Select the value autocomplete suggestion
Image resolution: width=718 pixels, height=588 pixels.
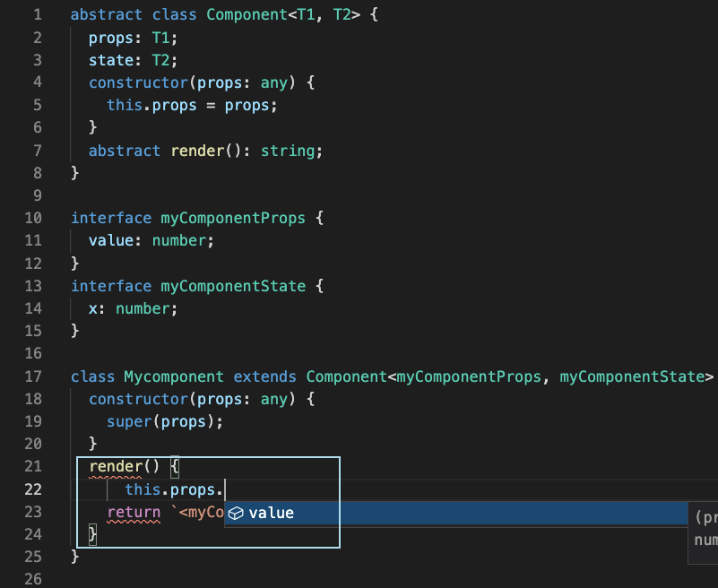456,513
